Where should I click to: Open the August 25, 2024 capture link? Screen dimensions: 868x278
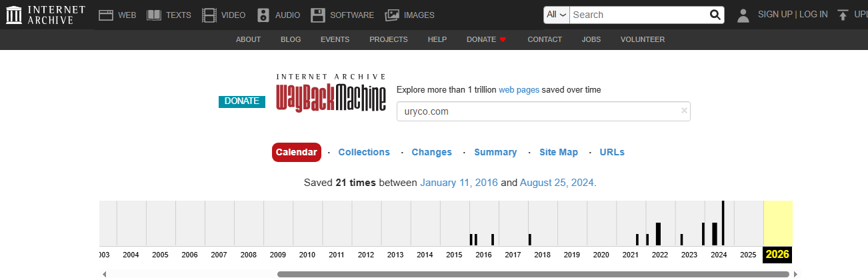[x=557, y=182]
